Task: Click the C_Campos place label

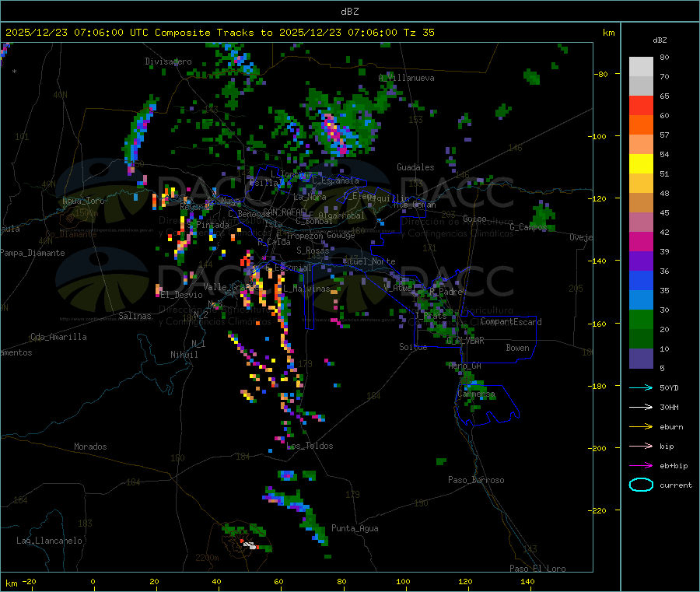Action: click(x=528, y=227)
